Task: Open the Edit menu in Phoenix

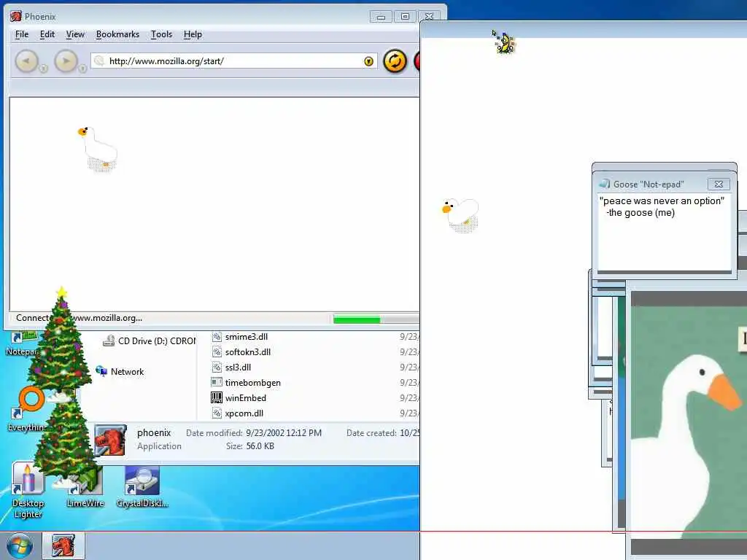Action: (47, 34)
